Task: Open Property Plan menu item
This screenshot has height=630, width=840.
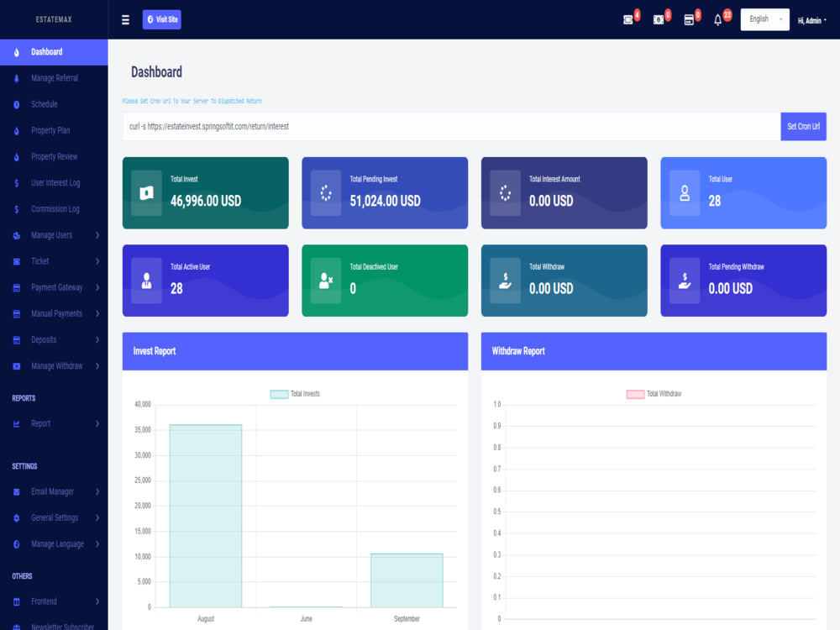Action: 54,131
